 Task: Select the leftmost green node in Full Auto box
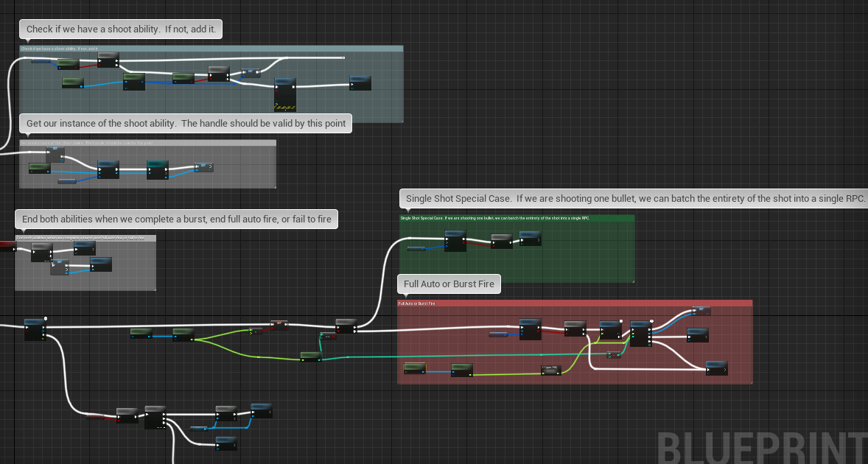click(416, 367)
